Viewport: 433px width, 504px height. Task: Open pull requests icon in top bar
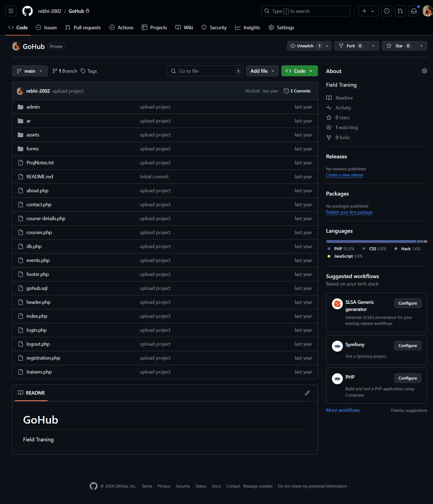point(400,11)
